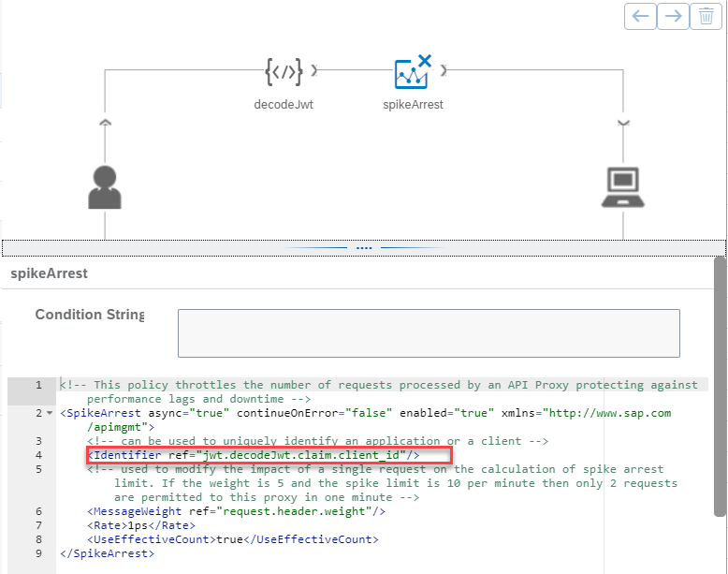The image size is (728, 574).
Task: Click the spikeArrest panel heading
Action: (x=50, y=273)
